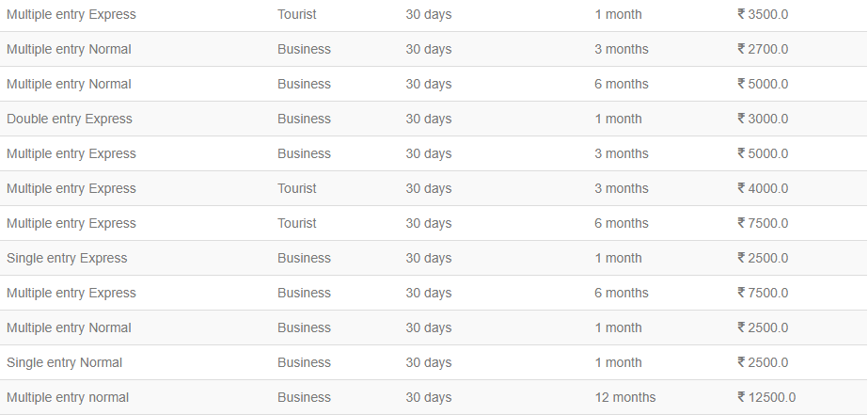This screenshot has width=868, height=415.
Task: Select the ₹ 12500.0 price
Action: click(x=766, y=397)
